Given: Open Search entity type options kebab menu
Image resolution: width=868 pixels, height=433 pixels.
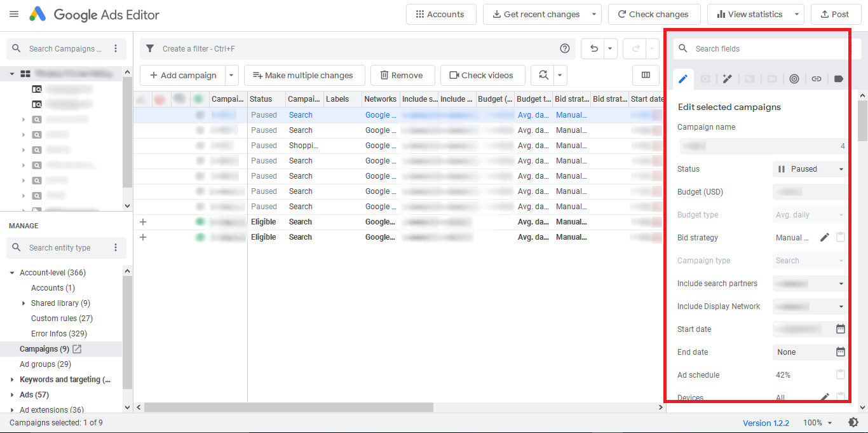Looking at the screenshot, I should pyautogui.click(x=116, y=248).
